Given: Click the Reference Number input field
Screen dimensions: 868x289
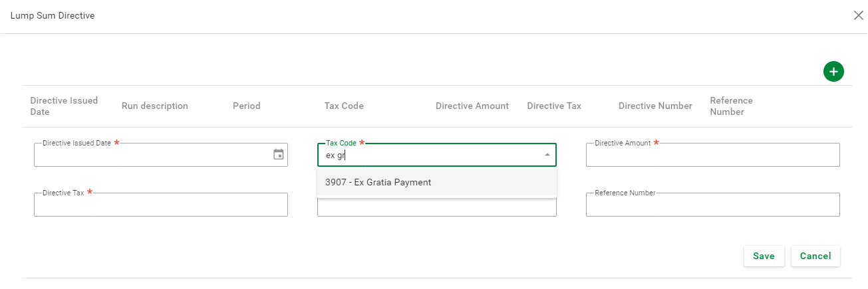Looking at the screenshot, I should coord(712,205).
